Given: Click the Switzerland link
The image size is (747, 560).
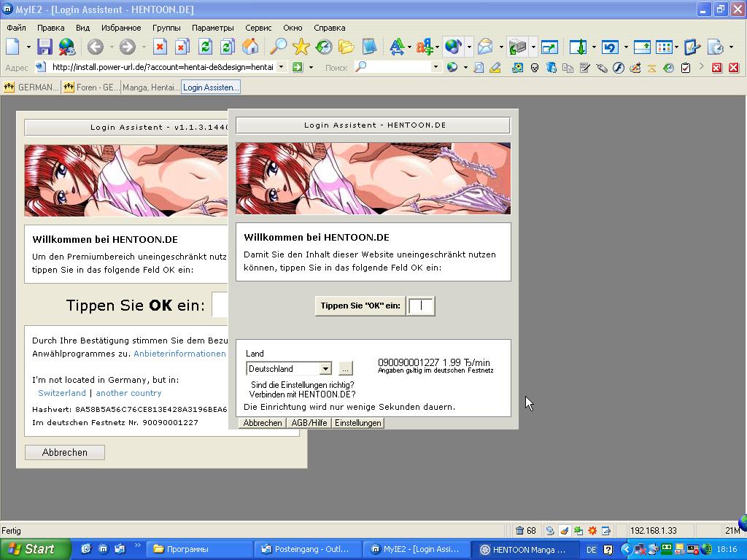Looking at the screenshot, I should tap(62, 393).
